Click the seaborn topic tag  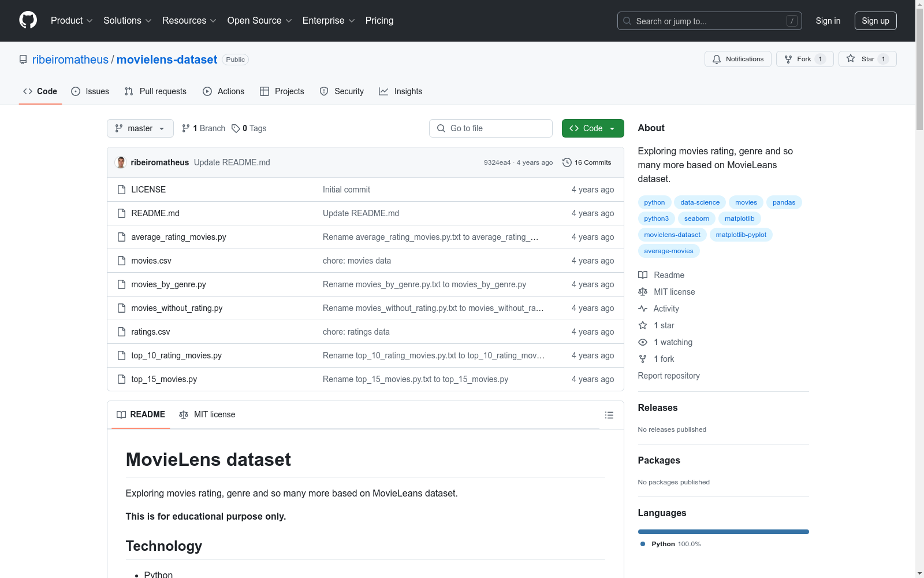[x=697, y=218]
